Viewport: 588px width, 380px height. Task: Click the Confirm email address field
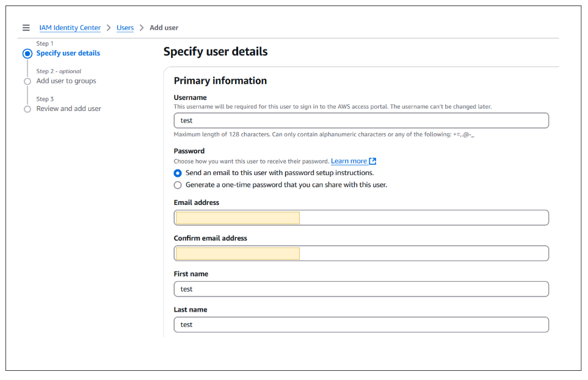(x=361, y=254)
